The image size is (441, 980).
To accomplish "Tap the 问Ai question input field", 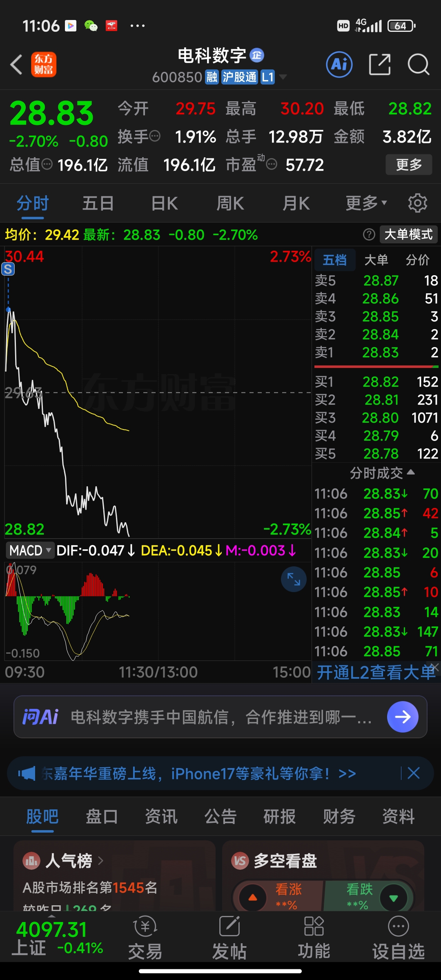I will pyautogui.click(x=220, y=717).
